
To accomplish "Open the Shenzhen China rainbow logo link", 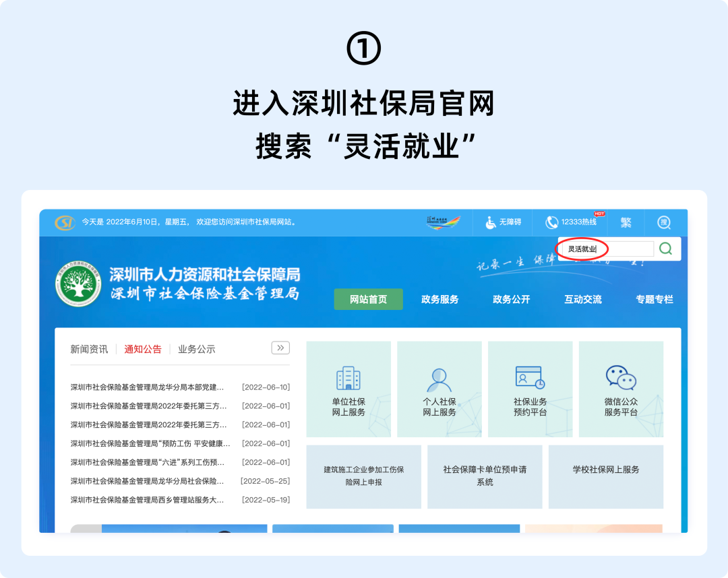I will pyautogui.click(x=444, y=222).
